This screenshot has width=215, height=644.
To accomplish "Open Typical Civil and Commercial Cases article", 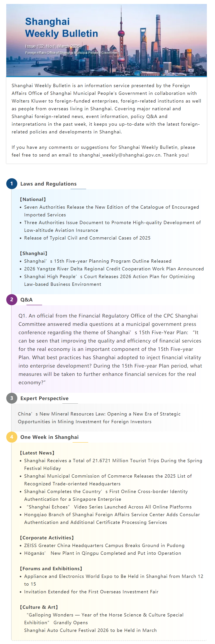I will 87,238.
